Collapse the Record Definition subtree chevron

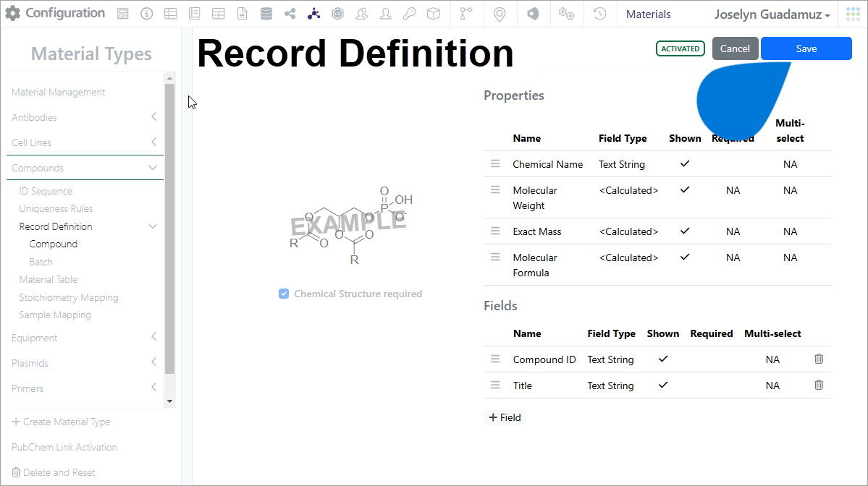[153, 226]
